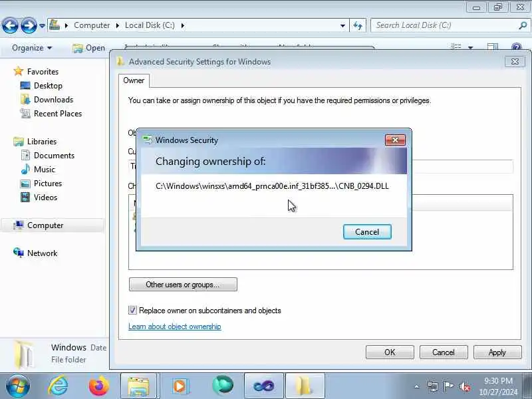Select Network in navigation pane

[x=43, y=253]
